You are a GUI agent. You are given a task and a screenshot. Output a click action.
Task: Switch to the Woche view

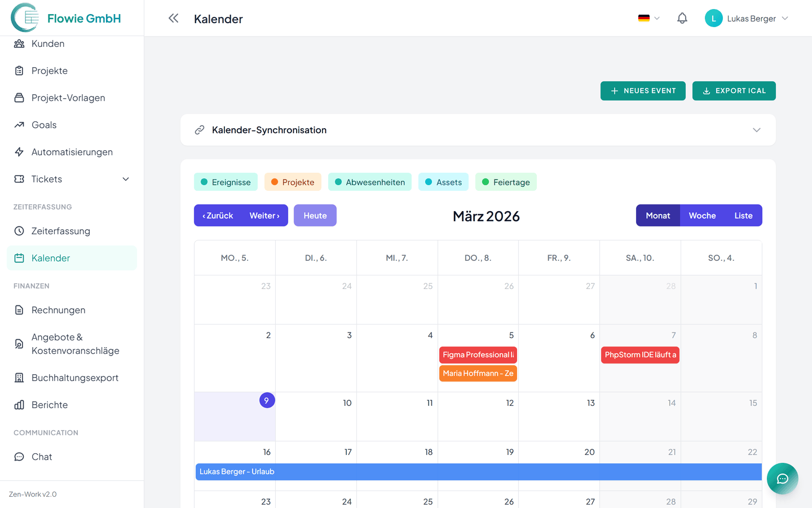point(702,215)
